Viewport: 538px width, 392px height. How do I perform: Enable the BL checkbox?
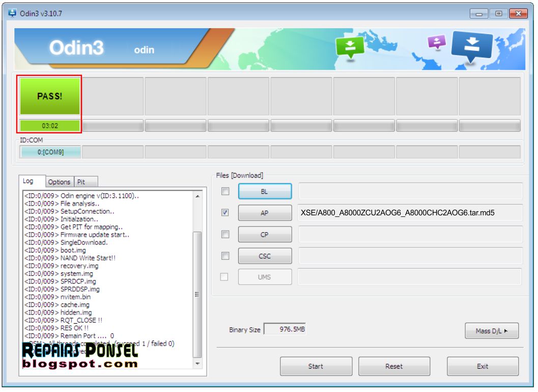[225, 191]
